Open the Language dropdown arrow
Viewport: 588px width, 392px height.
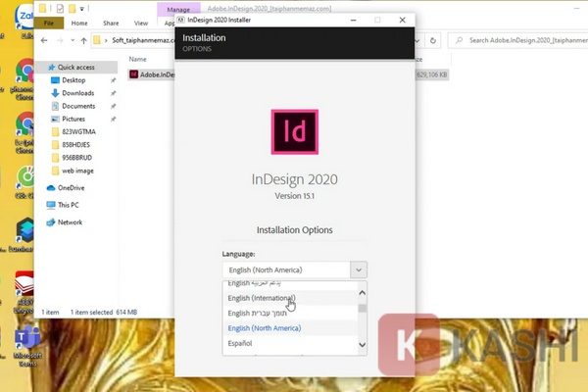[x=359, y=269]
